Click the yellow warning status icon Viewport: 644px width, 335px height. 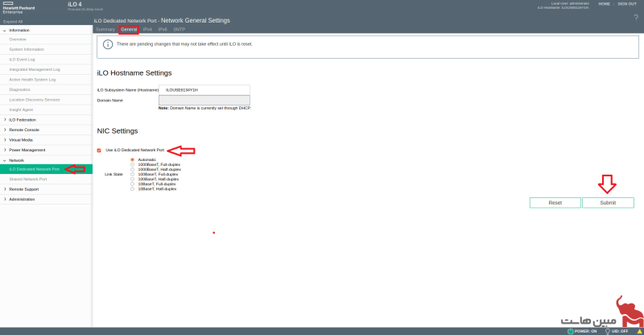point(639,331)
